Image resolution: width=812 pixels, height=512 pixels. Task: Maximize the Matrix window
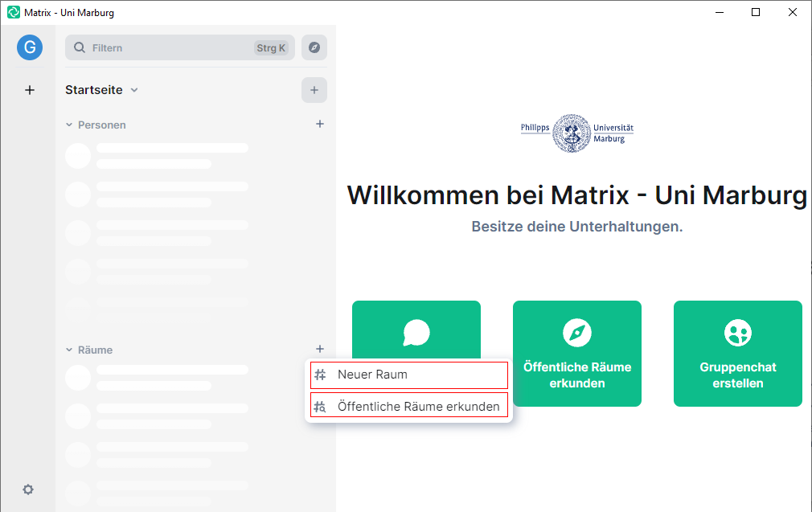pos(756,12)
